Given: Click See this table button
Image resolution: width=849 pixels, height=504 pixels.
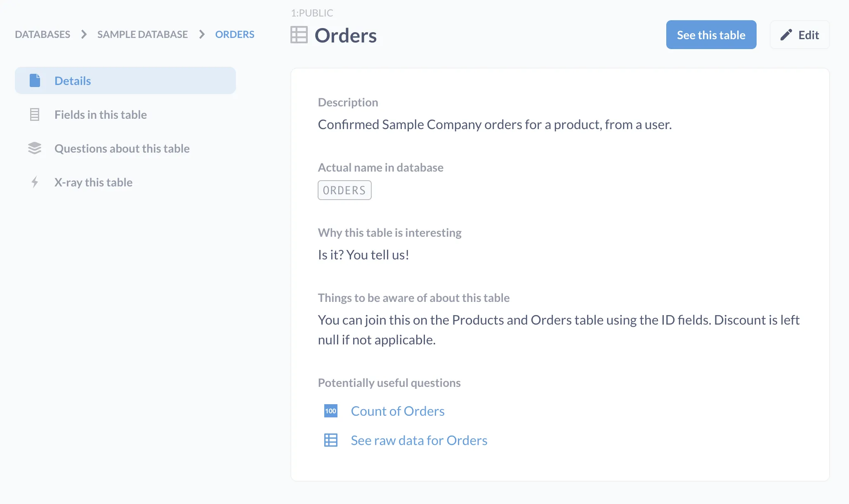Looking at the screenshot, I should 711,34.
